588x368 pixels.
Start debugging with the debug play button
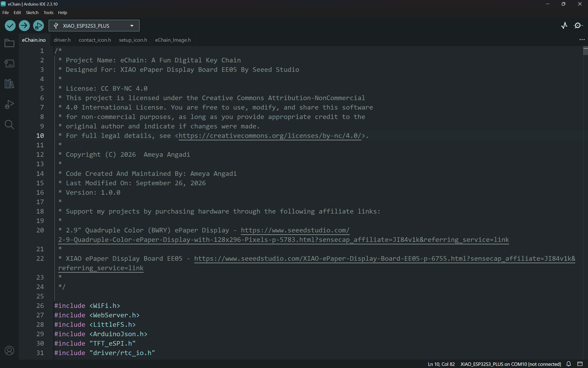coord(38,26)
